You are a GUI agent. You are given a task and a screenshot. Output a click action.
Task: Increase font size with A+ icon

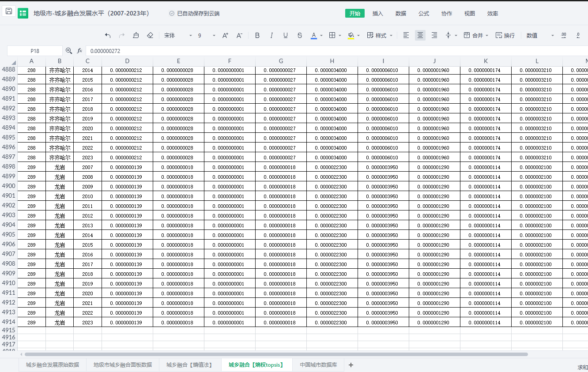pos(225,35)
